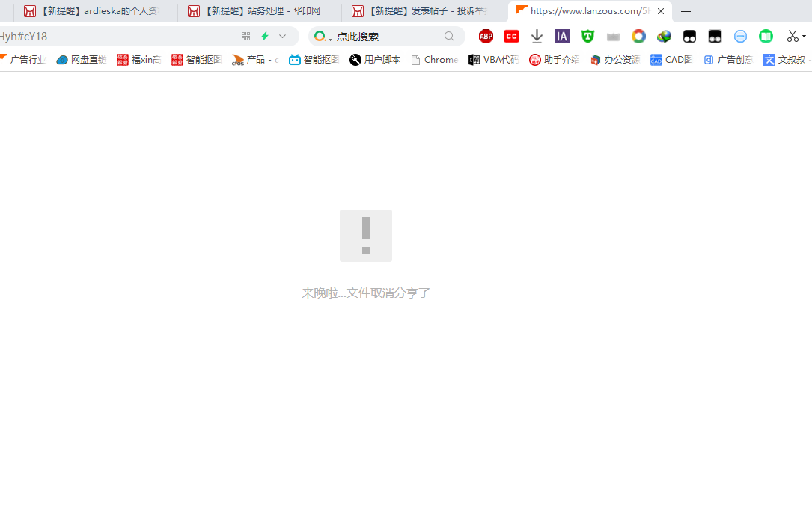Open the Adblock Plus ABP extension
Screen dimensions: 812x526
click(x=486, y=36)
